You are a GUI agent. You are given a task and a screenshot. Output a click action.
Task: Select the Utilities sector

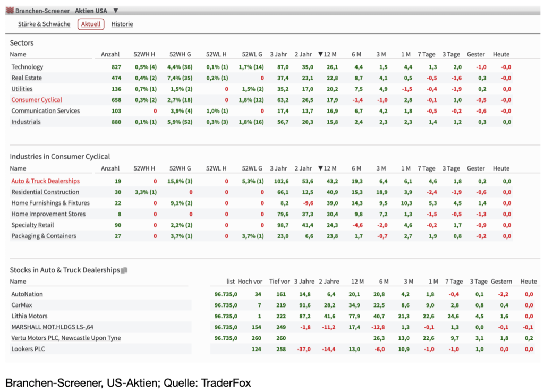[22, 89]
